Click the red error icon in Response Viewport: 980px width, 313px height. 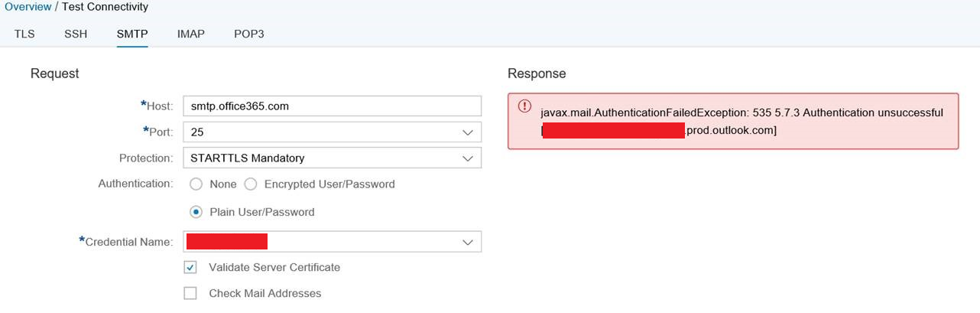point(524,106)
